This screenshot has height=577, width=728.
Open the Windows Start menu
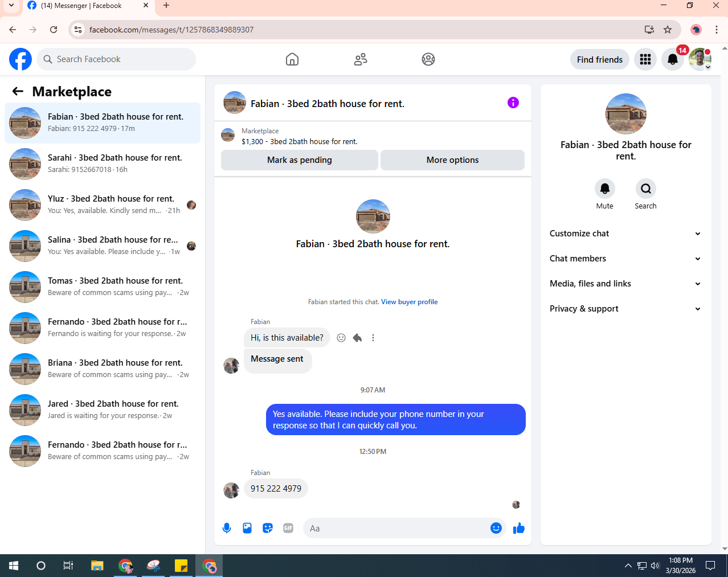tap(14, 566)
